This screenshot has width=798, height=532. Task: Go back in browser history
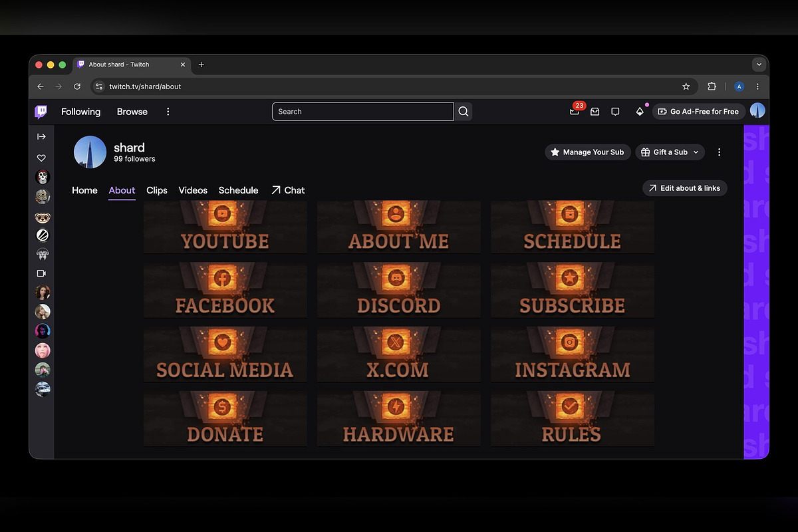point(41,86)
